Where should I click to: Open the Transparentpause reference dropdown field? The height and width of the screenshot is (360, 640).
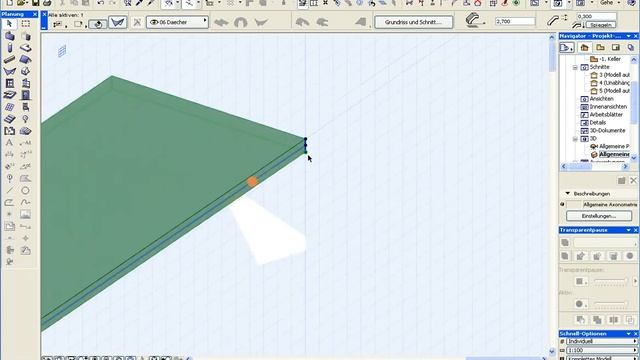point(605,243)
